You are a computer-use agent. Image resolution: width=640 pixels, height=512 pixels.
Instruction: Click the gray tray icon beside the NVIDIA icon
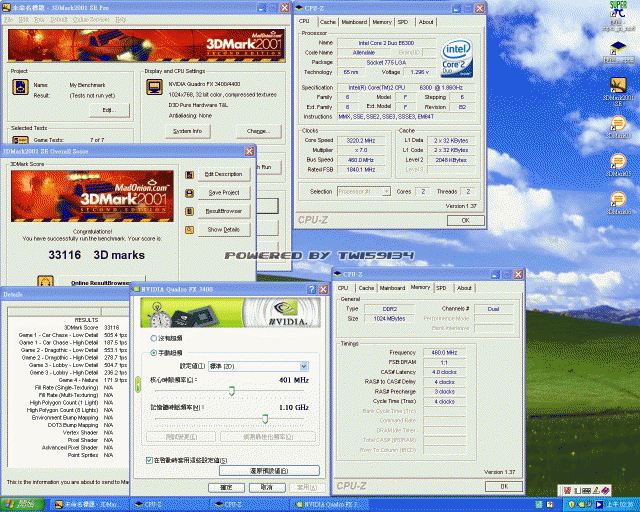pyautogui.click(x=589, y=505)
